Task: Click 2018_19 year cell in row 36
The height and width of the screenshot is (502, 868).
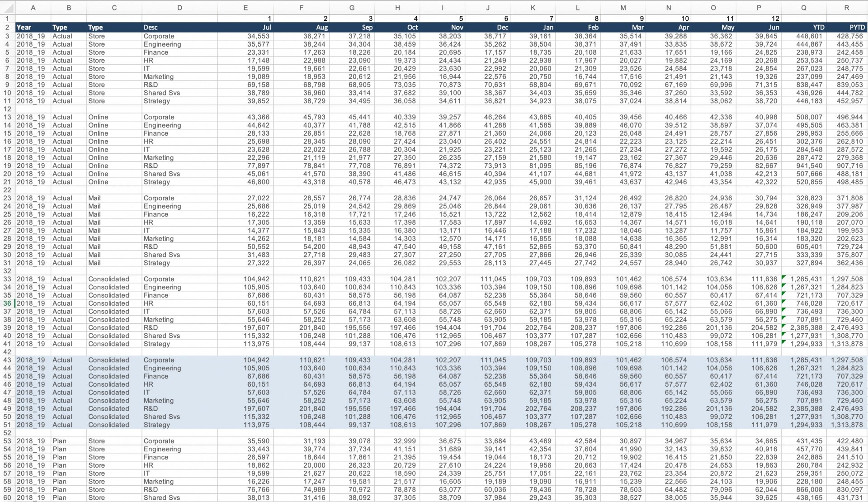Action: tap(33, 303)
